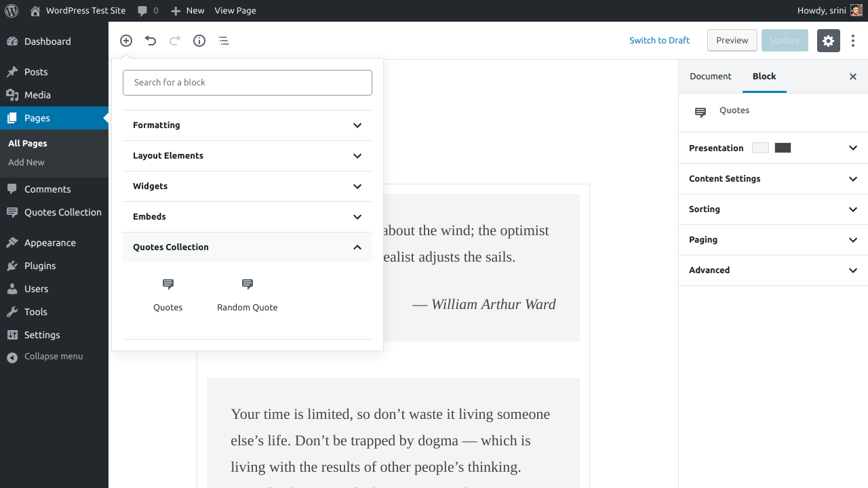Viewport: 868px width, 488px height.
Task: Click the WordPress logo icon
Action: pyautogui.click(x=11, y=11)
